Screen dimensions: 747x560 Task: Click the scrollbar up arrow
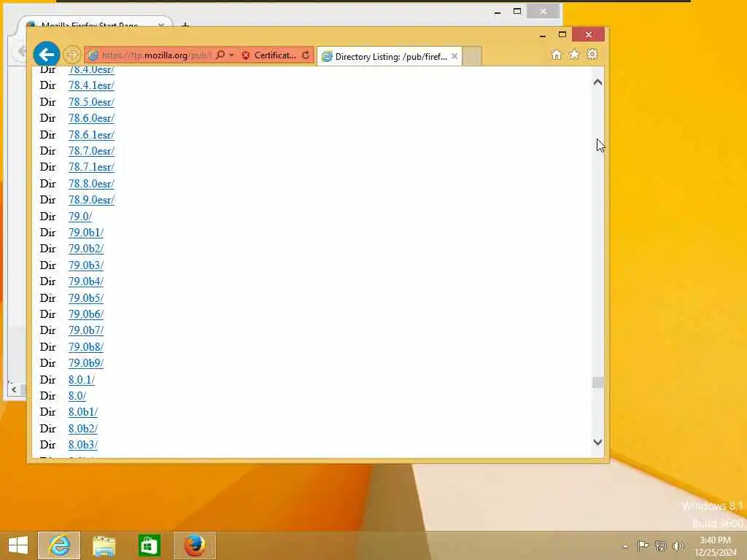coord(598,82)
